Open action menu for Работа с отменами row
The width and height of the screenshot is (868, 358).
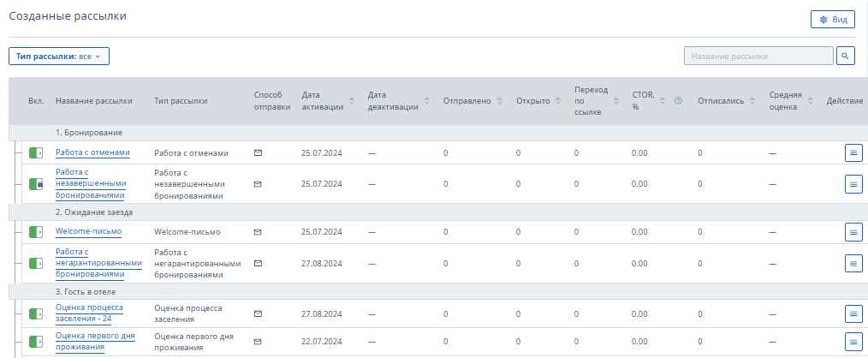point(853,152)
